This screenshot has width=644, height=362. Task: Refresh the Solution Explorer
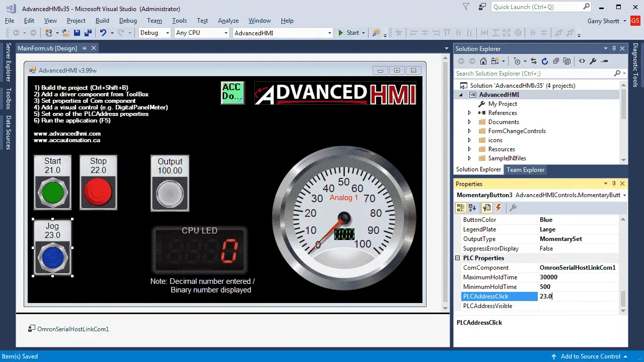[545, 61]
